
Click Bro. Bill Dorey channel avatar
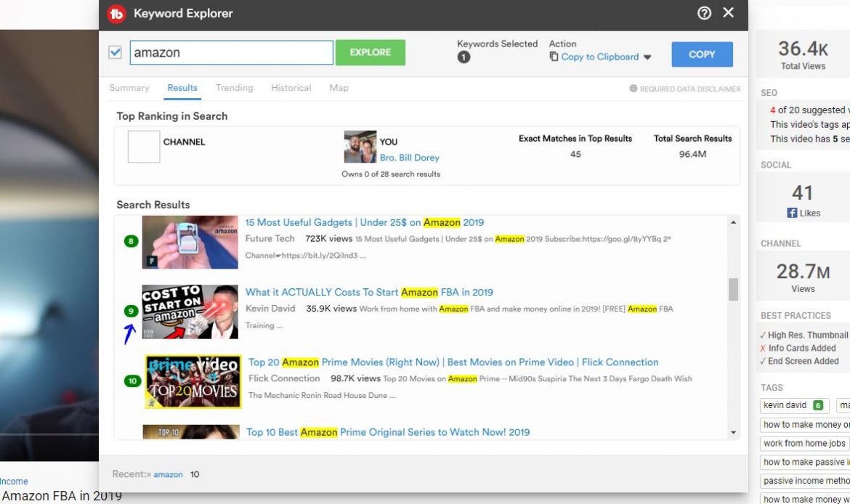pyautogui.click(x=360, y=147)
